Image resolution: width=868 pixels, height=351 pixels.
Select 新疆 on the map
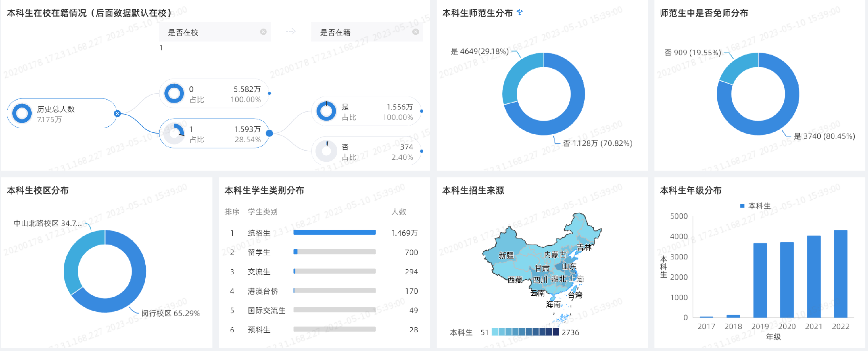(506, 255)
